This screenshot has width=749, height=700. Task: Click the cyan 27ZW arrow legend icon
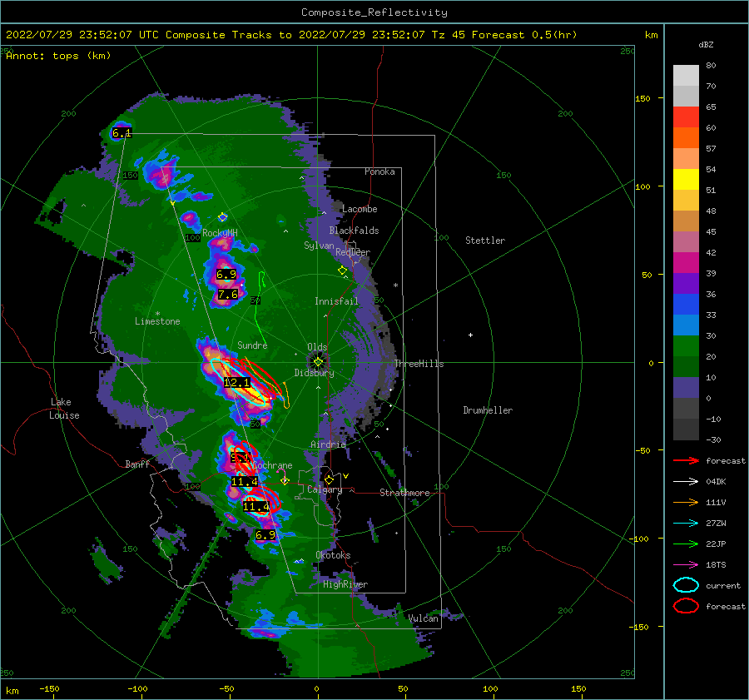[686, 524]
